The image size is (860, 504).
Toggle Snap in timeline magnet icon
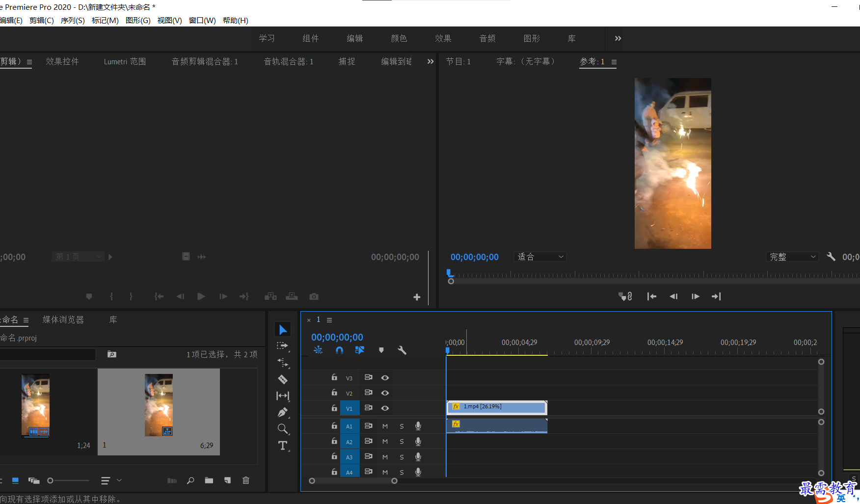tap(339, 350)
